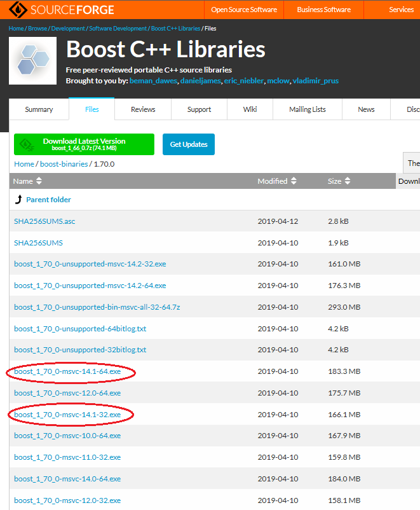
Task: Download SHA256SUMS.asc file
Action: click(x=44, y=221)
